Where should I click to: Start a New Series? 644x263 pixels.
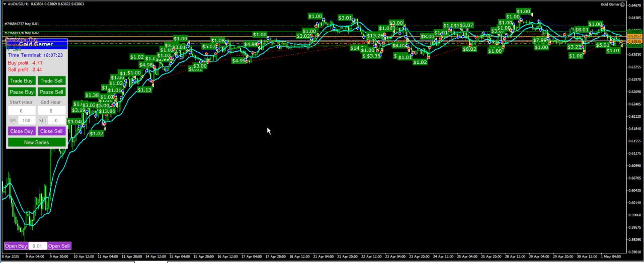pyautogui.click(x=36, y=142)
